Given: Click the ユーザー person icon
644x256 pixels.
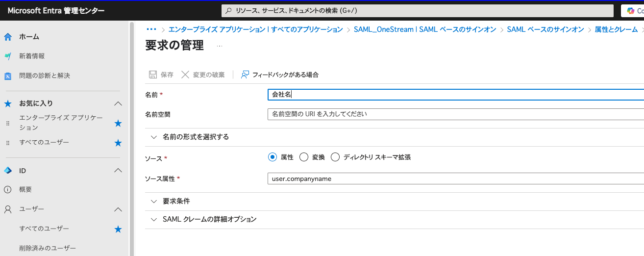Looking at the screenshot, I should tap(8, 209).
